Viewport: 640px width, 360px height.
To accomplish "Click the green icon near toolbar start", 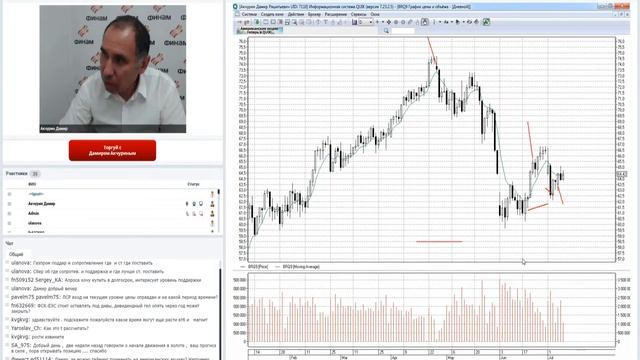I will [x=258, y=22].
